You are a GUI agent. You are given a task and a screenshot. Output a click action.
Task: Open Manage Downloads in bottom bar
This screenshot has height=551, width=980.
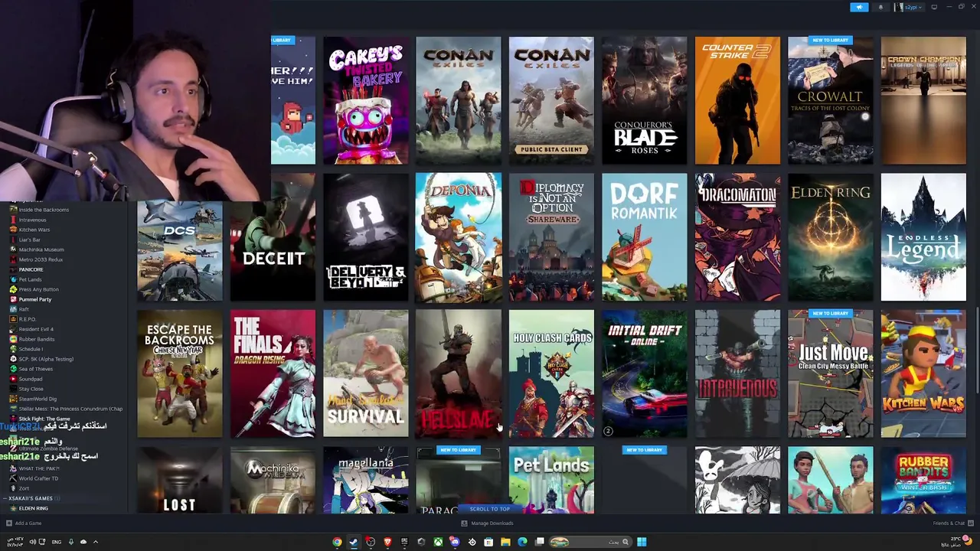click(487, 523)
